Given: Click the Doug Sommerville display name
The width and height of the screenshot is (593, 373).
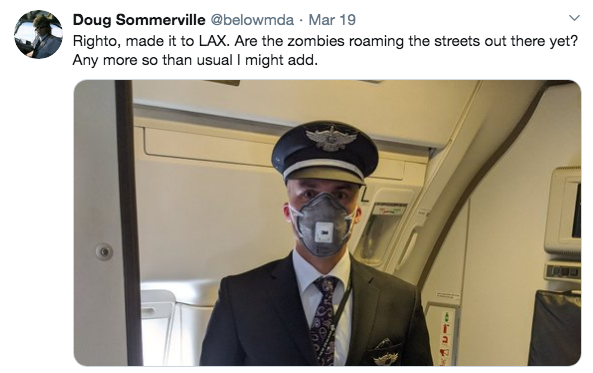Looking at the screenshot, I should [x=139, y=20].
